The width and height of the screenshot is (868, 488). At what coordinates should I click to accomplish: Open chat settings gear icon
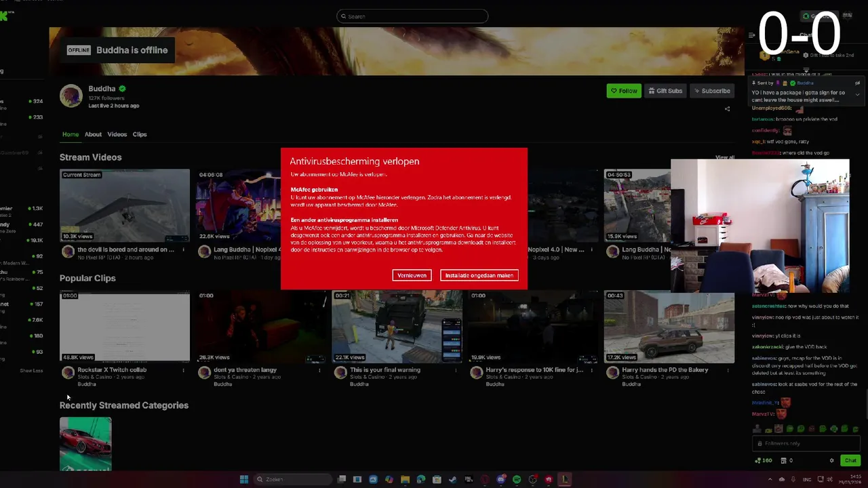[x=831, y=460]
